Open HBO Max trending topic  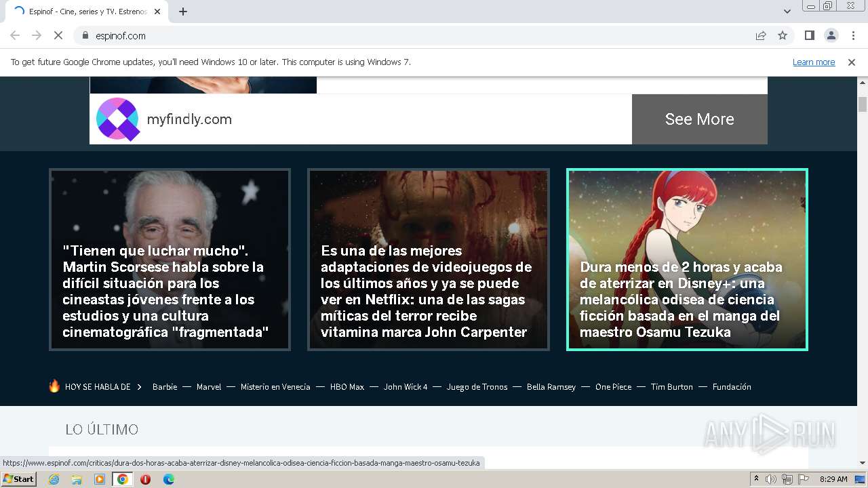(x=347, y=387)
